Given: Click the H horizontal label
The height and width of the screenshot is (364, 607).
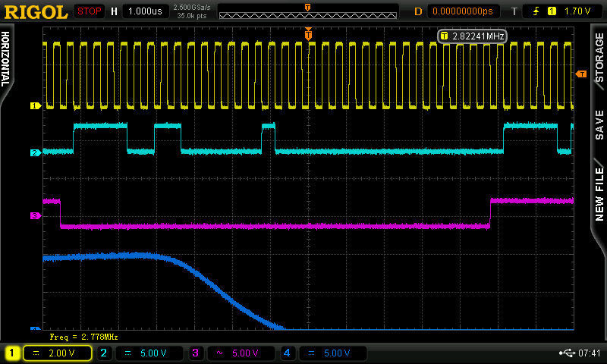Looking at the screenshot, I should pos(115,11).
